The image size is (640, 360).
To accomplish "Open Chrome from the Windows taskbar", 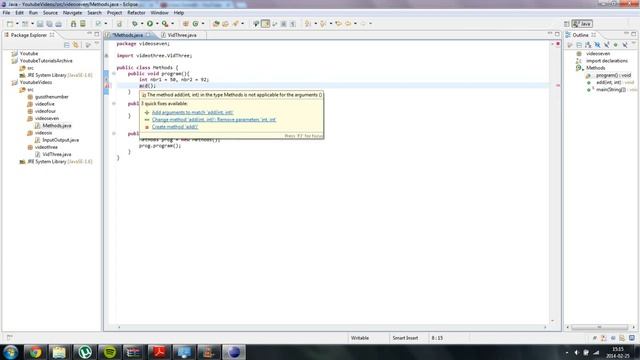I will point(35,352).
